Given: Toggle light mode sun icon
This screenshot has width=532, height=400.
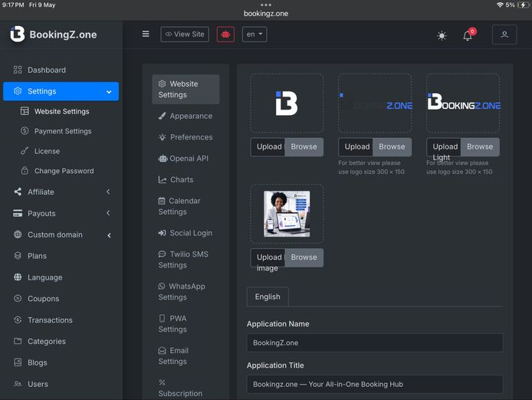Looking at the screenshot, I should click(442, 35).
